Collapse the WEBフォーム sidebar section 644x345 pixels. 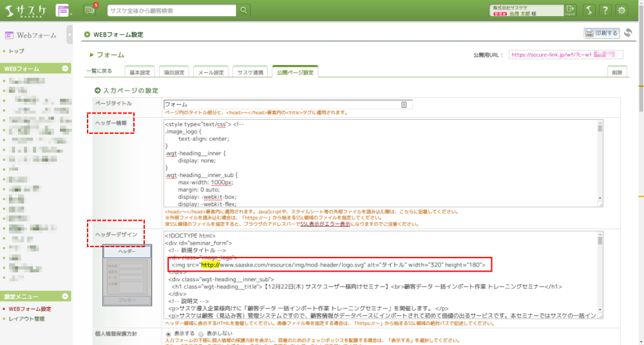[x=65, y=68]
